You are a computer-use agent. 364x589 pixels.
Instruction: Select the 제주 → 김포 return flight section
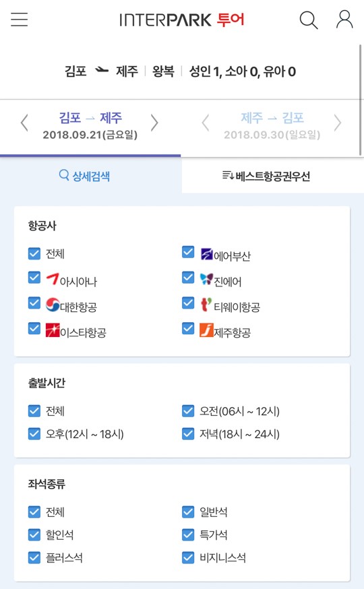coord(272,126)
